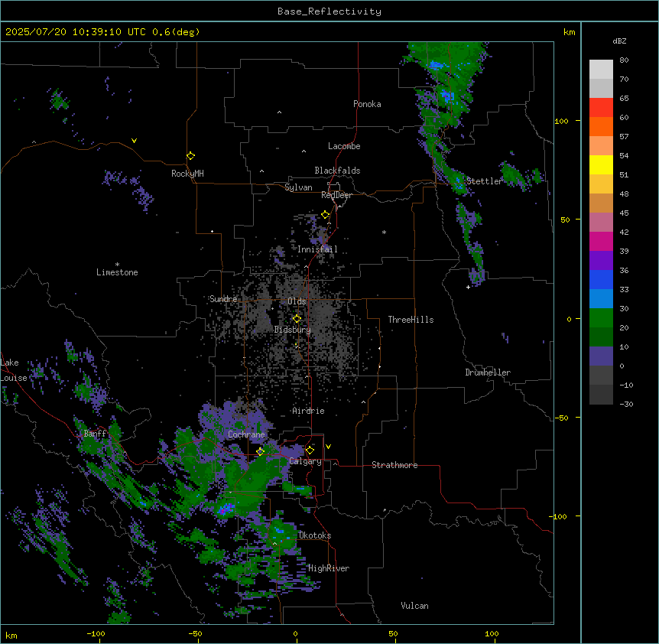The image size is (659, 644).
Task: Click the Lacombe city label
Action: 344,146
